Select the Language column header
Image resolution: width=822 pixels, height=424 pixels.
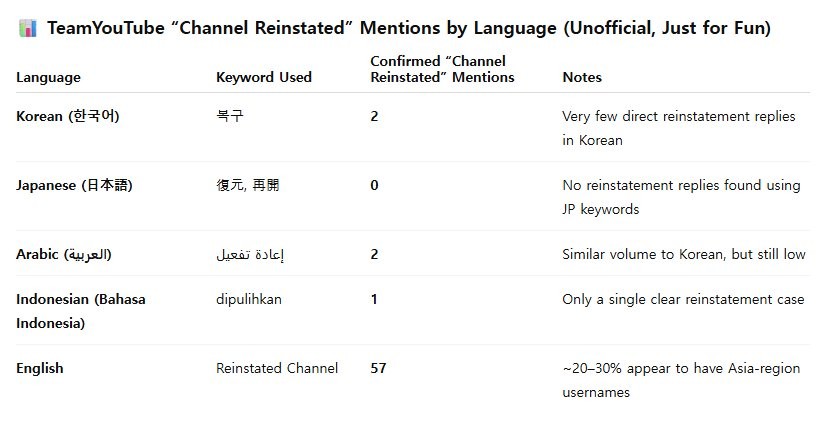tap(49, 77)
